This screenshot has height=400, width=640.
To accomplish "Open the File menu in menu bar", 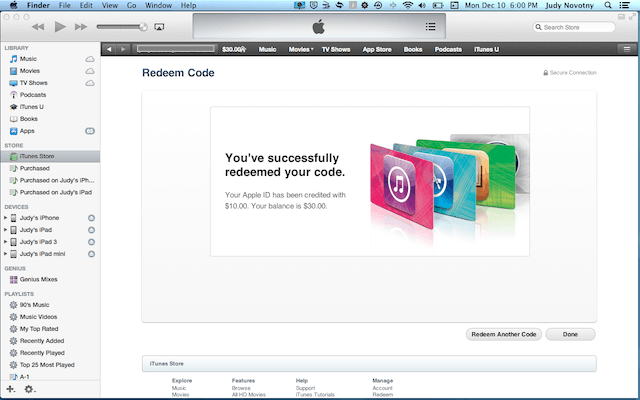I will tap(64, 5).
